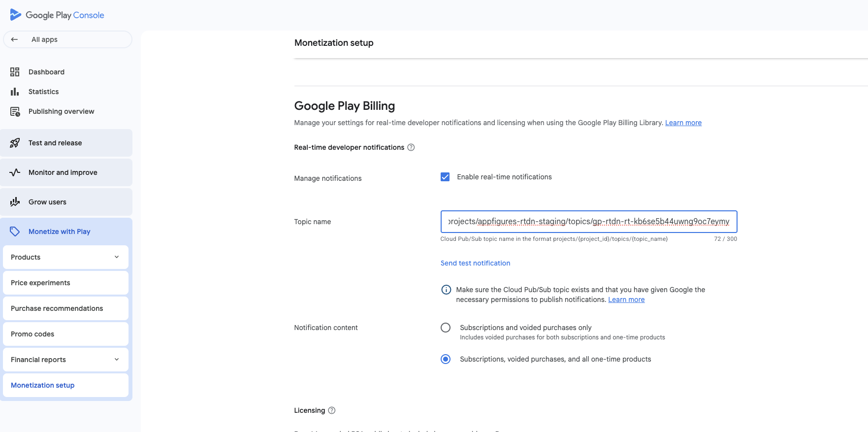Select Subscriptions, voided purchases, and all one-time products
This screenshot has height=432, width=868.
pyautogui.click(x=446, y=359)
